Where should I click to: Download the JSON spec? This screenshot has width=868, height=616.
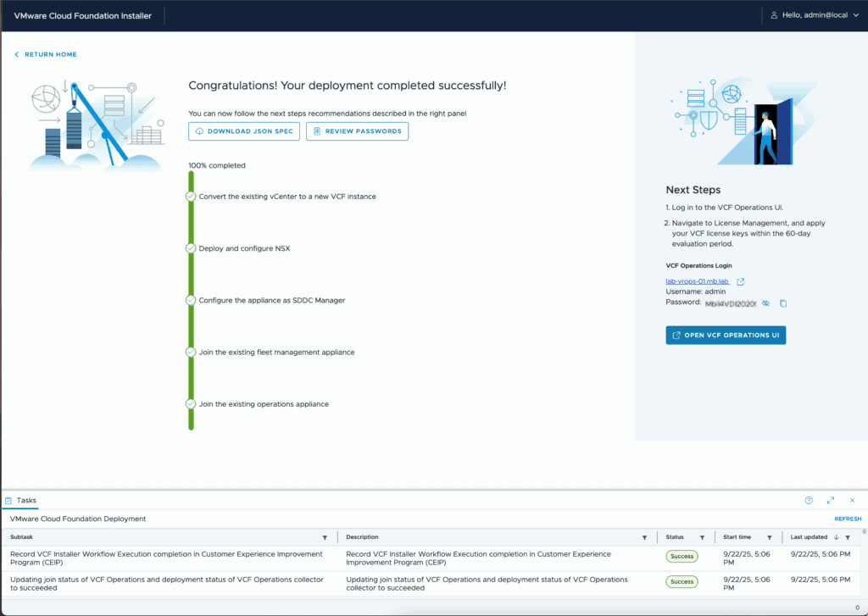click(244, 131)
